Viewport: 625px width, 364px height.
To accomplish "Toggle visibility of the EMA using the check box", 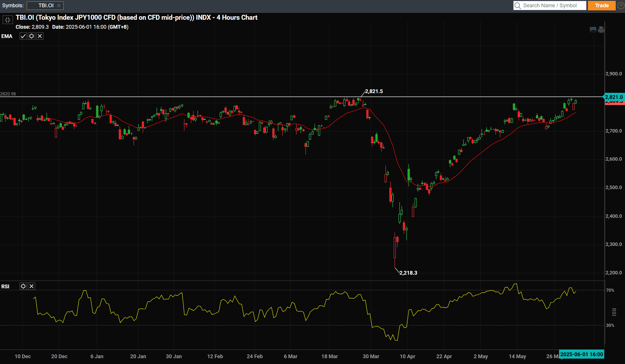I will (23, 36).
